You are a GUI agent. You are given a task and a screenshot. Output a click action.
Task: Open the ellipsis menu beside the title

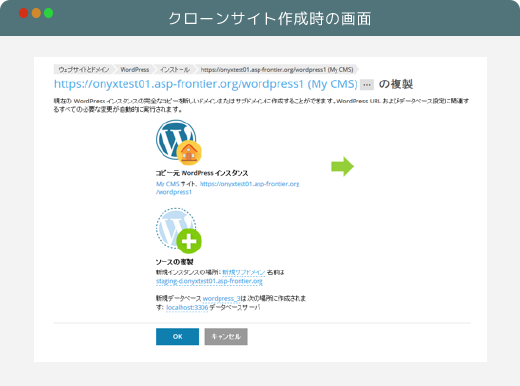pyautogui.click(x=367, y=85)
